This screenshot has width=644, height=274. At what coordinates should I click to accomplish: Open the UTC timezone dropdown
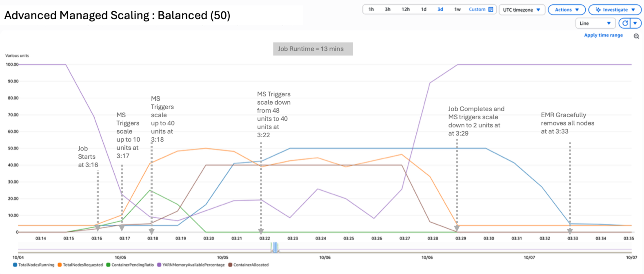pos(522,10)
